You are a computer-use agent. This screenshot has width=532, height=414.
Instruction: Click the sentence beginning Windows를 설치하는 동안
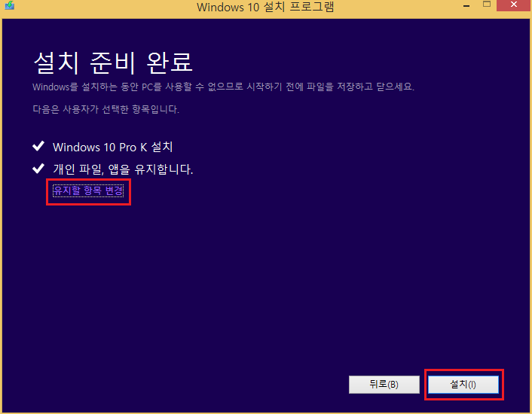[223, 87]
